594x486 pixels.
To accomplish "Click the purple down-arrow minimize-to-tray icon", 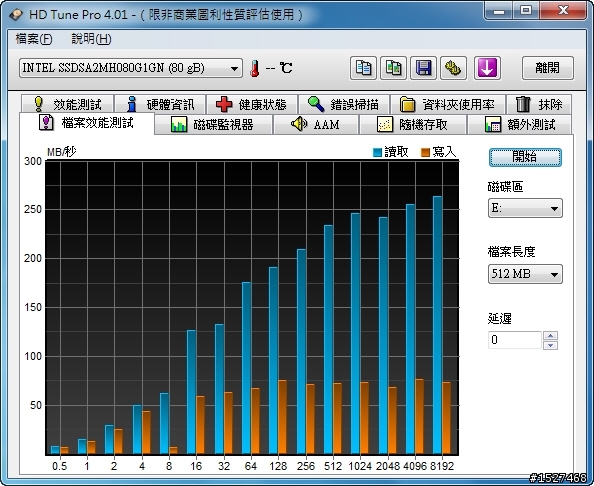I will pyautogui.click(x=487, y=68).
